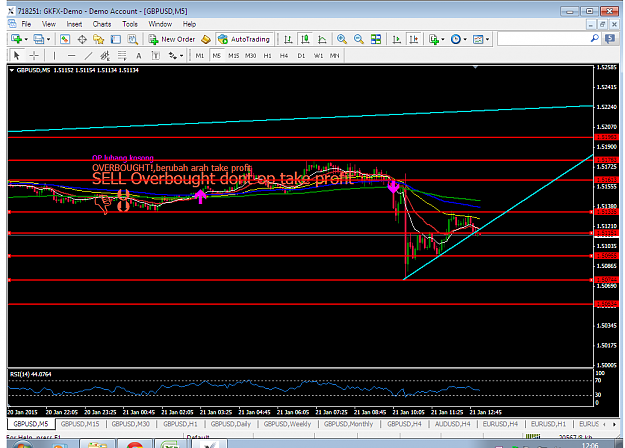Select the W1 timeframe button
625x448 pixels.
click(318, 56)
